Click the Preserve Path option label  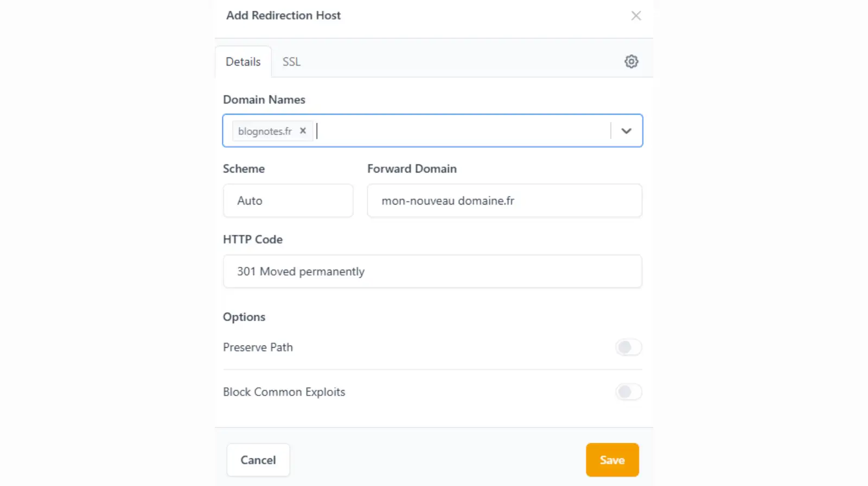click(258, 347)
